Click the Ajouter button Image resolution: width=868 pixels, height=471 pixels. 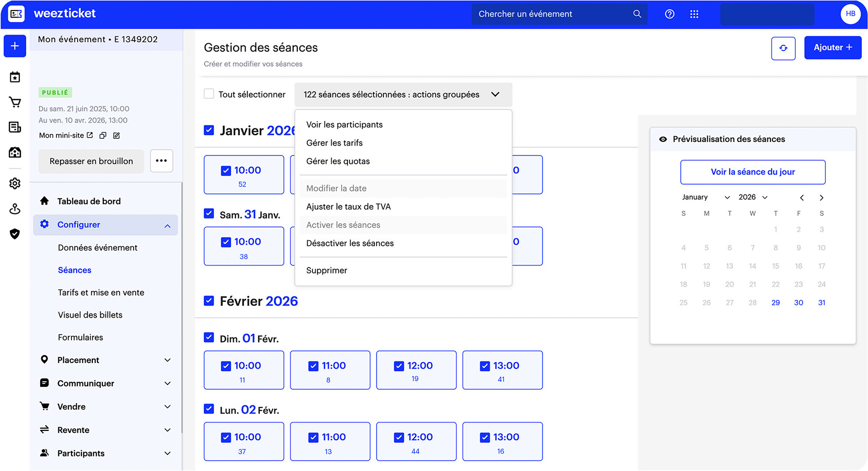832,47
